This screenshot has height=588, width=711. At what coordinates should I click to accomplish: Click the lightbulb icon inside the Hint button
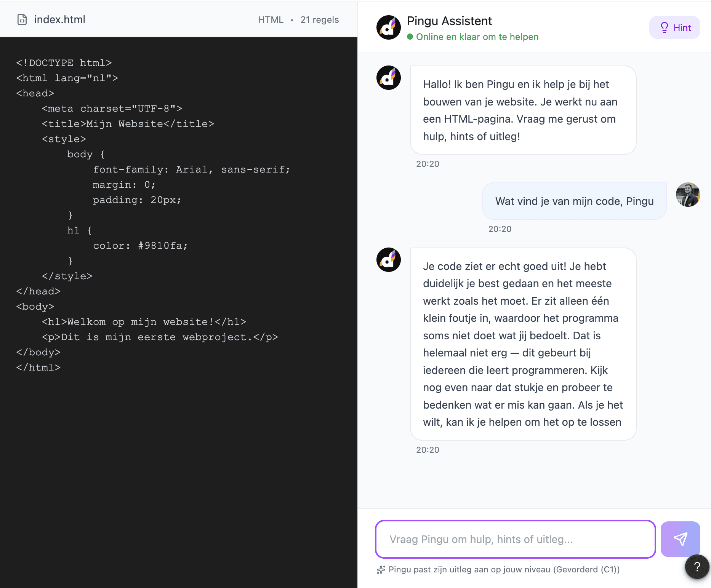click(664, 27)
